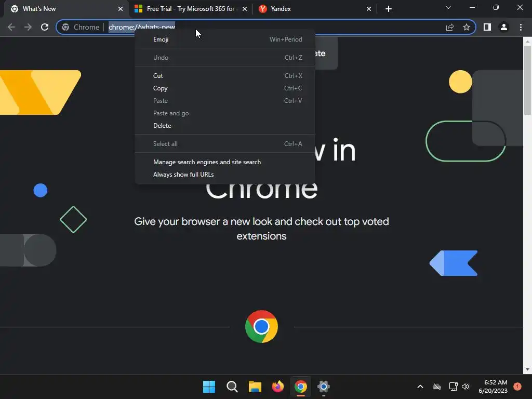Open File Explorer from the taskbar
The height and width of the screenshot is (399, 532).
point(255,387)
